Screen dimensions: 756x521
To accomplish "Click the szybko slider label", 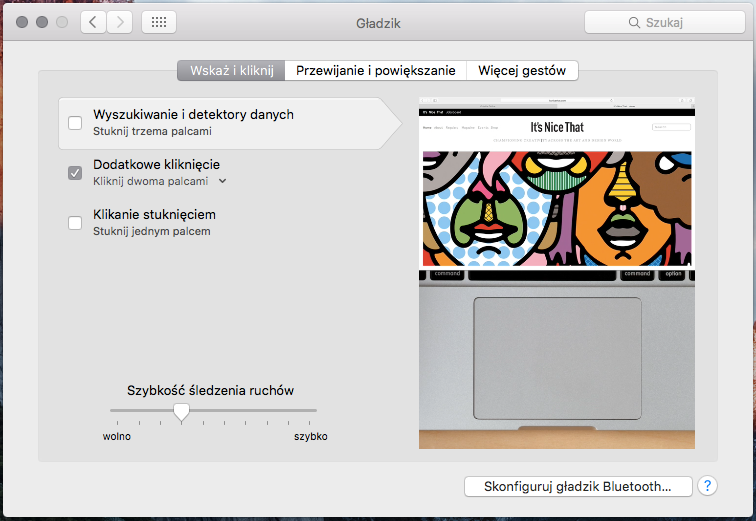I will (x=310, y=436).
